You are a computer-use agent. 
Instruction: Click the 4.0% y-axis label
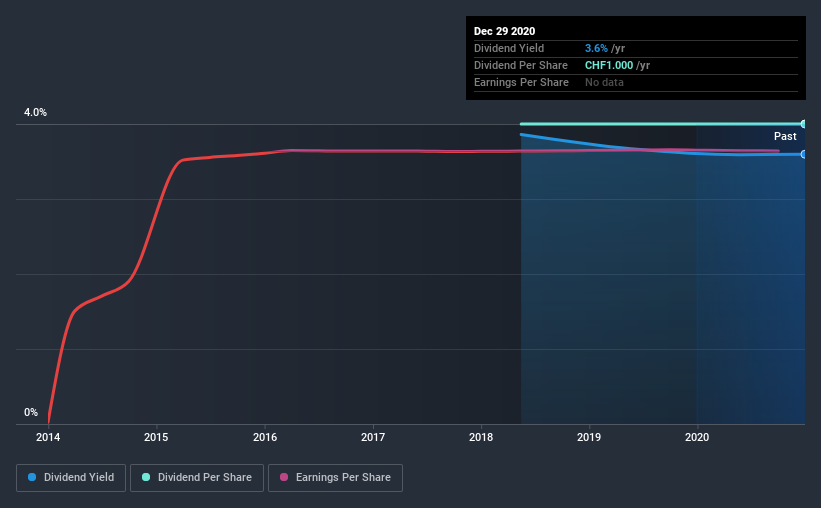[35, 113]
